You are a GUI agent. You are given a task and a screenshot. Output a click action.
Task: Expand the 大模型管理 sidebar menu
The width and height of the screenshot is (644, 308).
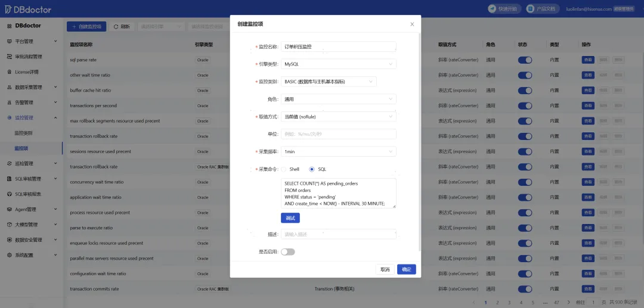coord(32,225)
